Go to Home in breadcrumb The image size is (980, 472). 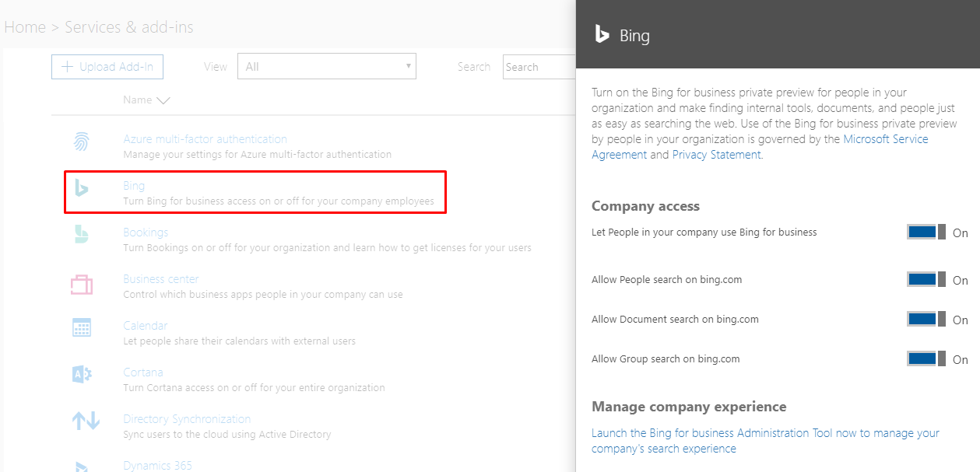25,27
